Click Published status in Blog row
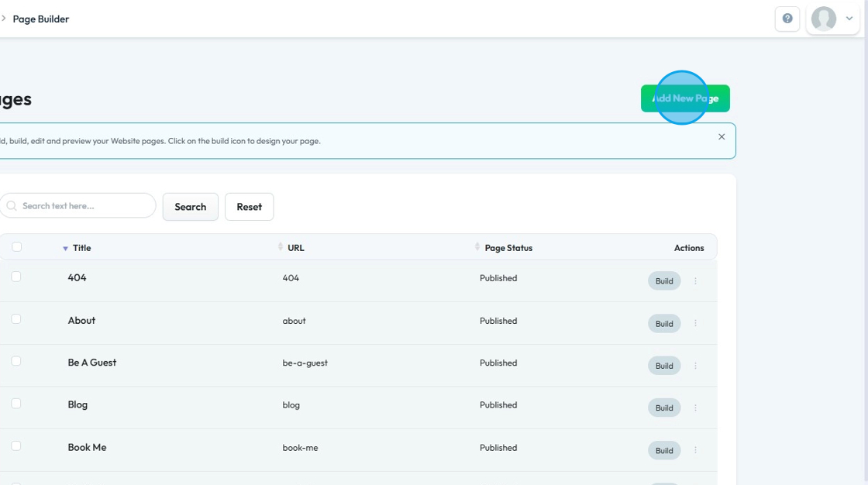Viewport: 868px width, 485px height. click(498, 405)
